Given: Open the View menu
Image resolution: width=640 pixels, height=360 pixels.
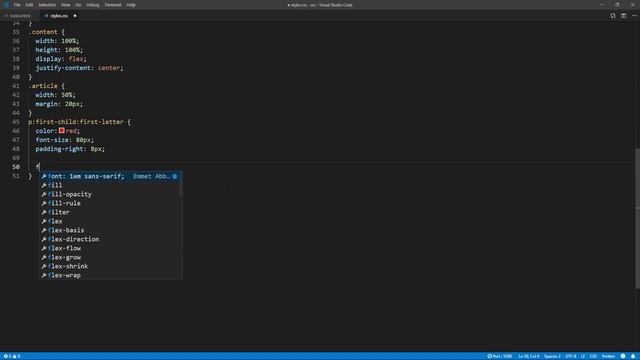Looking at the screenshot, I should point(65,5).
